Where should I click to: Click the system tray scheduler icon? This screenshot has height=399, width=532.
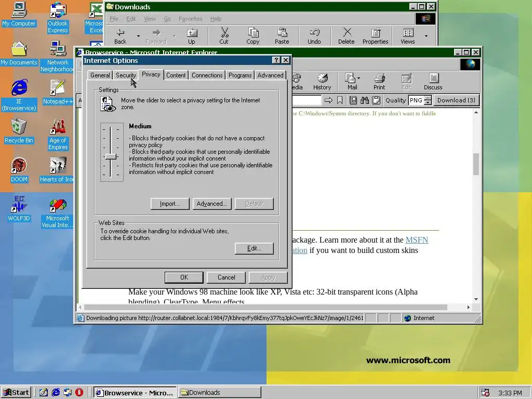[485, 393]
